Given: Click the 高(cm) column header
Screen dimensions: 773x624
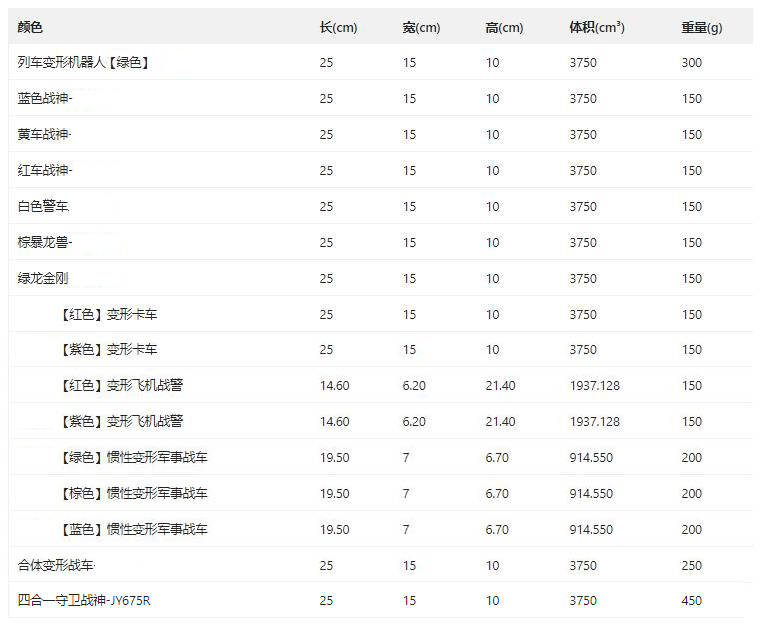Looking at the screenshot, I should pyautogui.click(x=504, y=28).
